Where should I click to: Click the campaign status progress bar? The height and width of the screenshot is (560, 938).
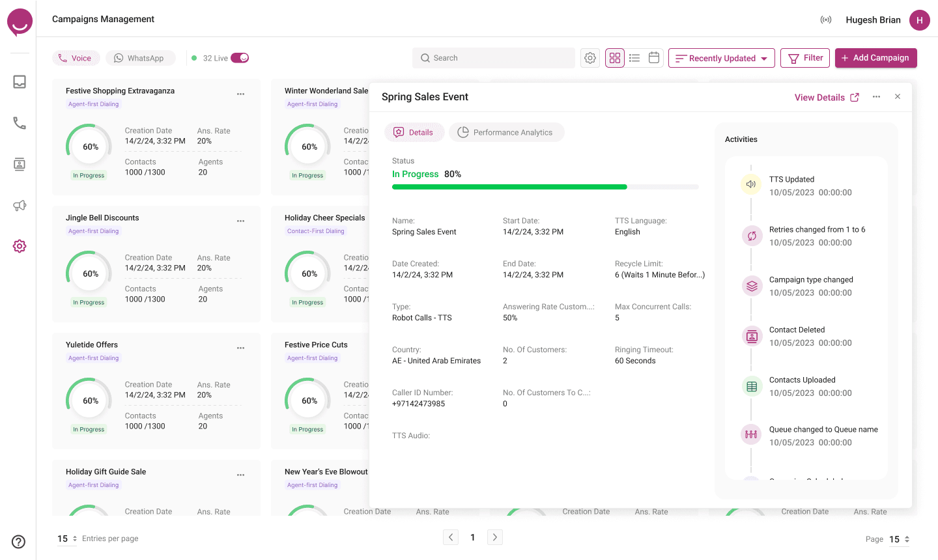[545, 187]
